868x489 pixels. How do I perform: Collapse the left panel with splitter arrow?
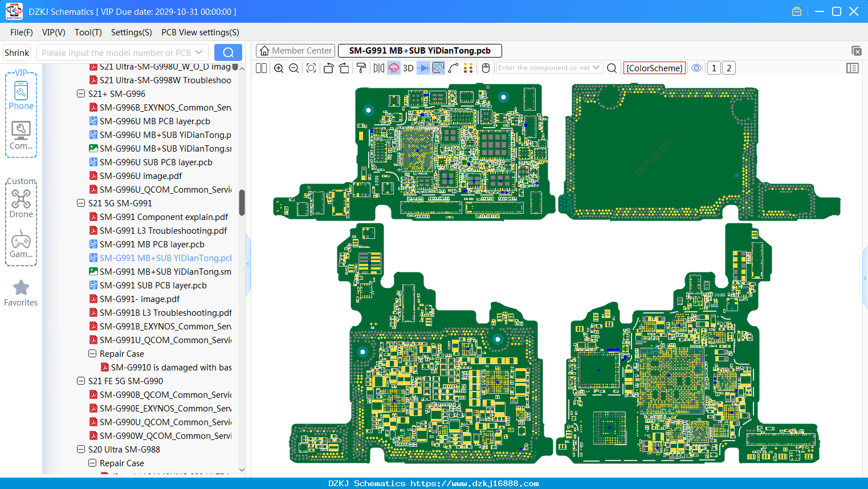(248, 263)
